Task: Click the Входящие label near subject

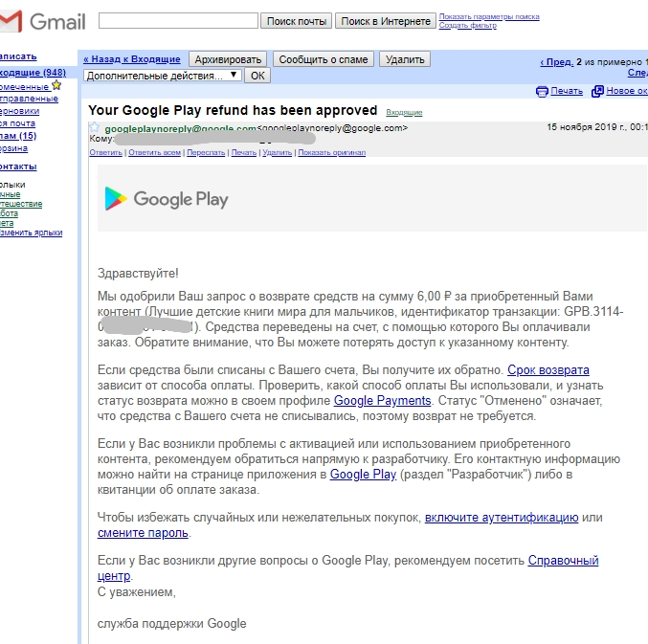Action: tap(404, 112)
